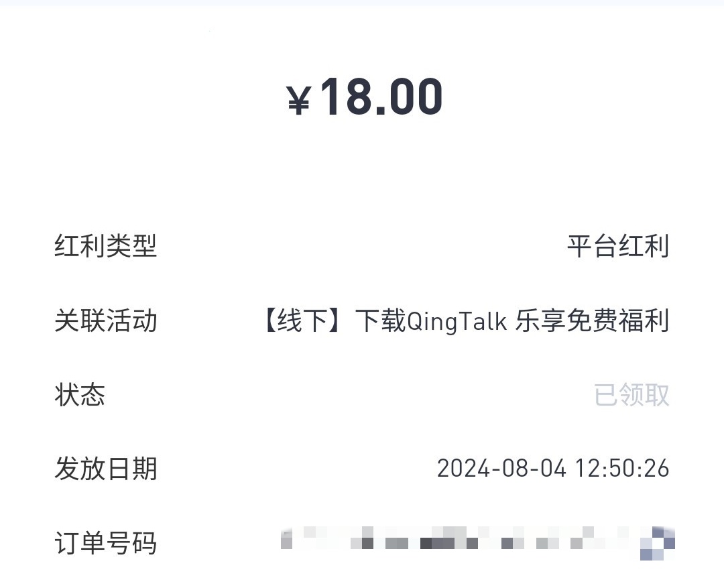Viewport: 724px width, 588px height.
Task: Click the greyed 已领取 status
Action: (631, 395)
